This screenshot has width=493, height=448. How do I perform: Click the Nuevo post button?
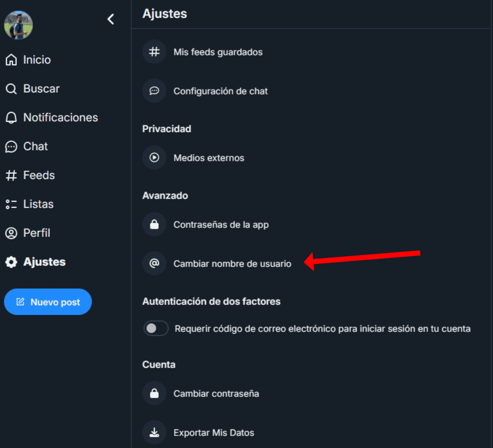point(47,302)
